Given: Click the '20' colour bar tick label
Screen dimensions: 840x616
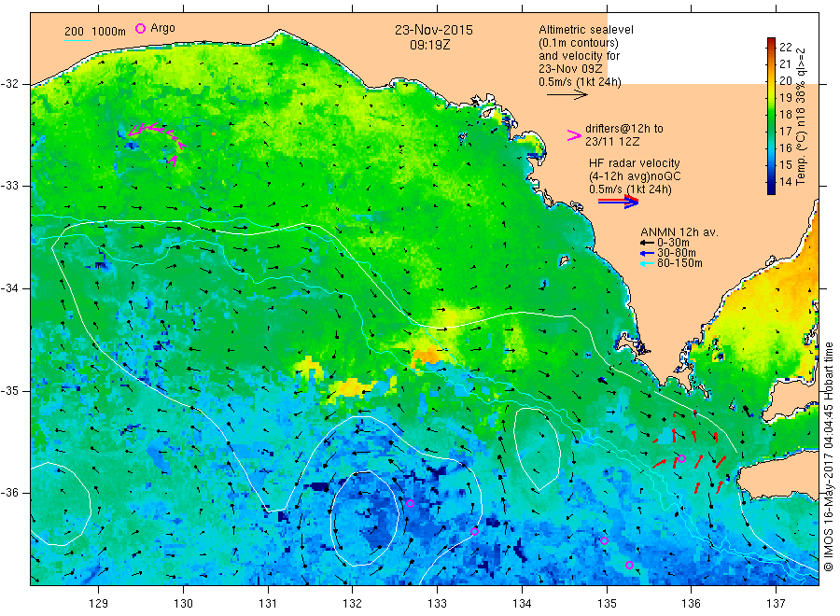Looking at the screenshot, I should 785,81.
